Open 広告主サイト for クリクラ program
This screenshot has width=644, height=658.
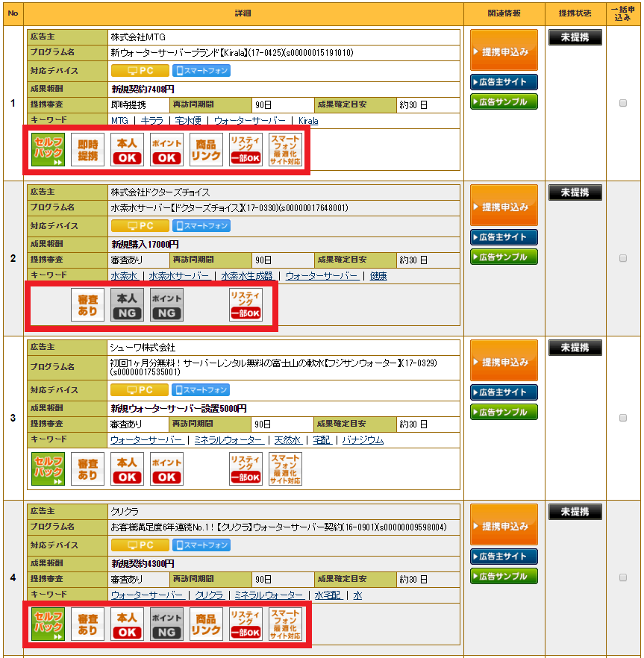[x=504, y=557]
